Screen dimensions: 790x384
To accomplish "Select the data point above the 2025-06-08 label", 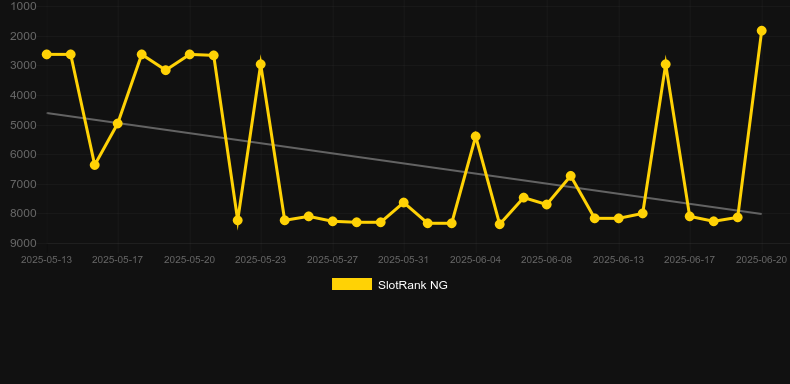I will coord(547,205).
